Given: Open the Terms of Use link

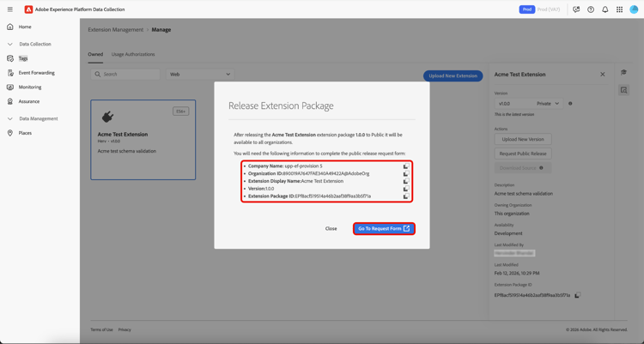Looking at the screenshot, I should tap(101, 329).
